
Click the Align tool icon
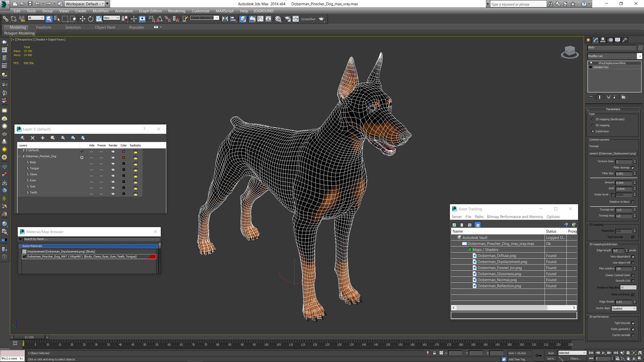233,19
